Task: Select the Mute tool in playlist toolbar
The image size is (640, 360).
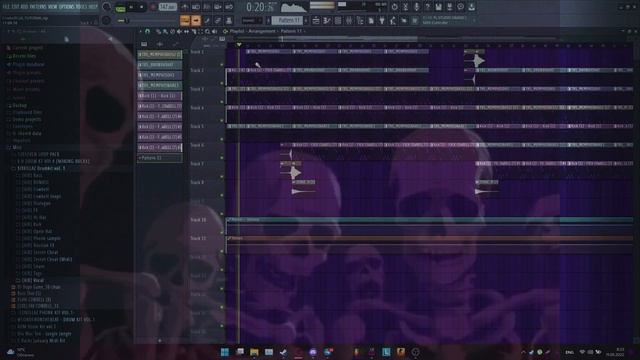Action: tap(179, 31)
